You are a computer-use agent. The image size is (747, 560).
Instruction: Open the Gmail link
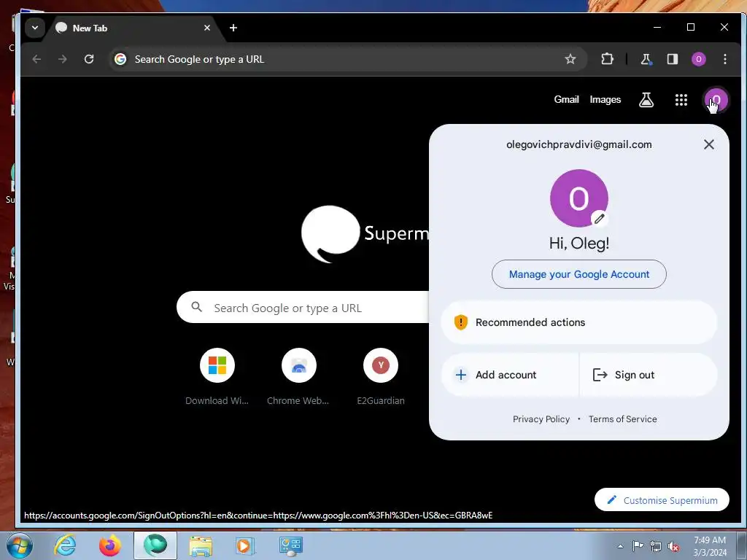click(x=566, y=99)
